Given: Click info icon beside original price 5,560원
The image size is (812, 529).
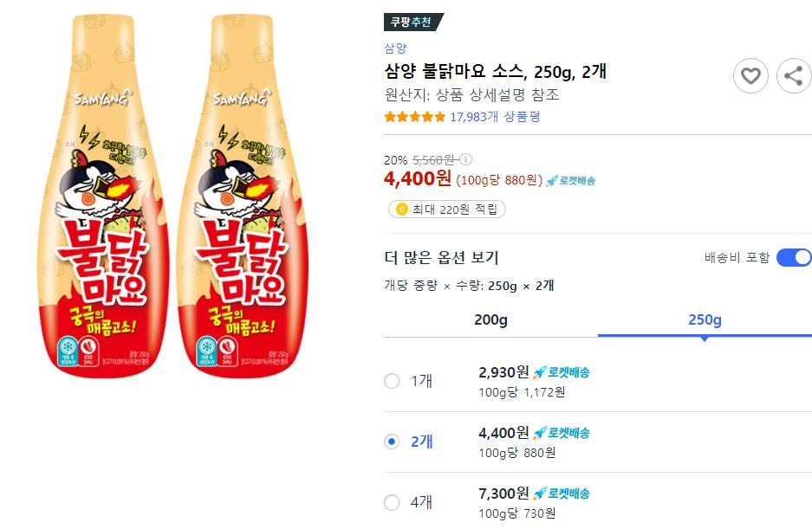Looking at the screenshot, I should [466, 159].
